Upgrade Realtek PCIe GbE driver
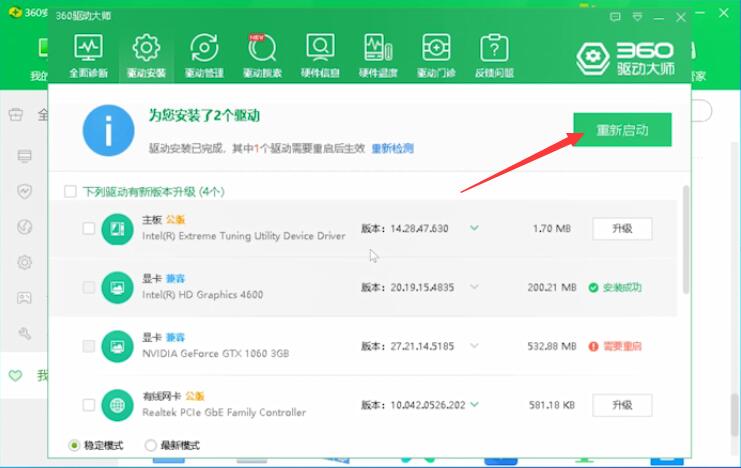Screen dimensions: 741x468 point(622,405)
